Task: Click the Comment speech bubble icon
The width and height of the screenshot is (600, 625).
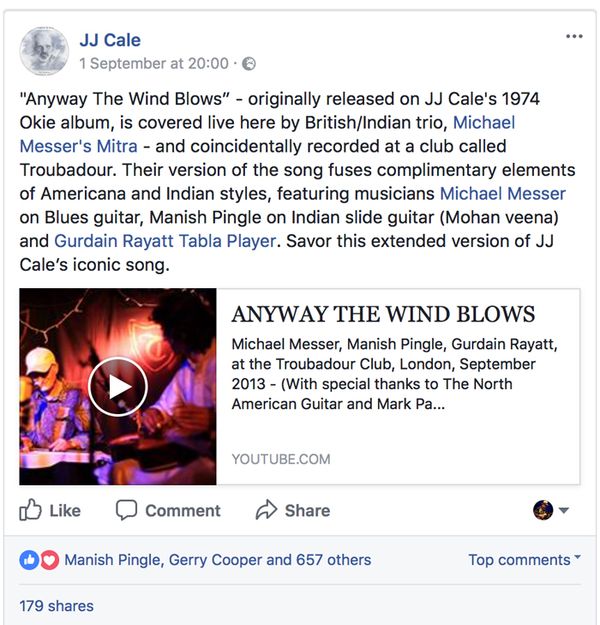Action: pyautogui.click(x=126, y=510)
